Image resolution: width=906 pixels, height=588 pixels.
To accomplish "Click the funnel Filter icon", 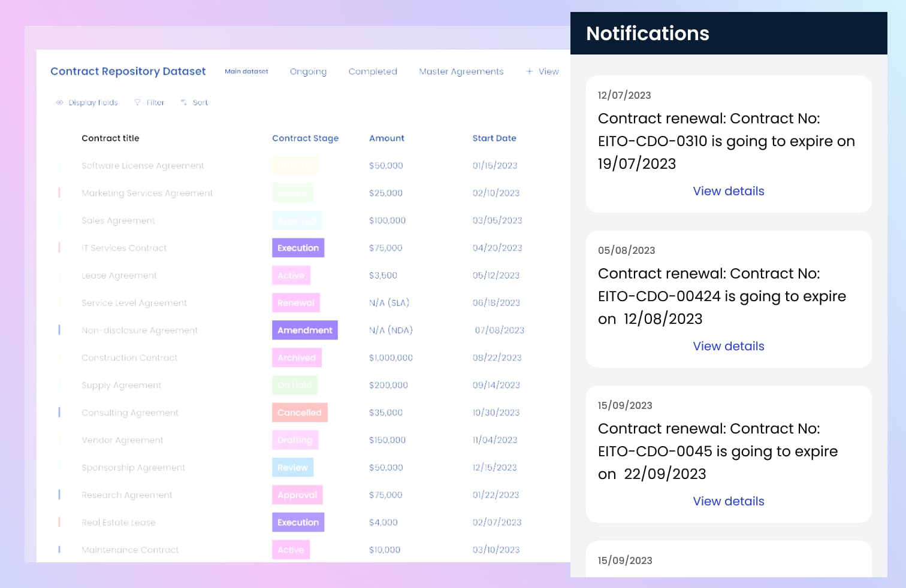I will pos(137,102).
